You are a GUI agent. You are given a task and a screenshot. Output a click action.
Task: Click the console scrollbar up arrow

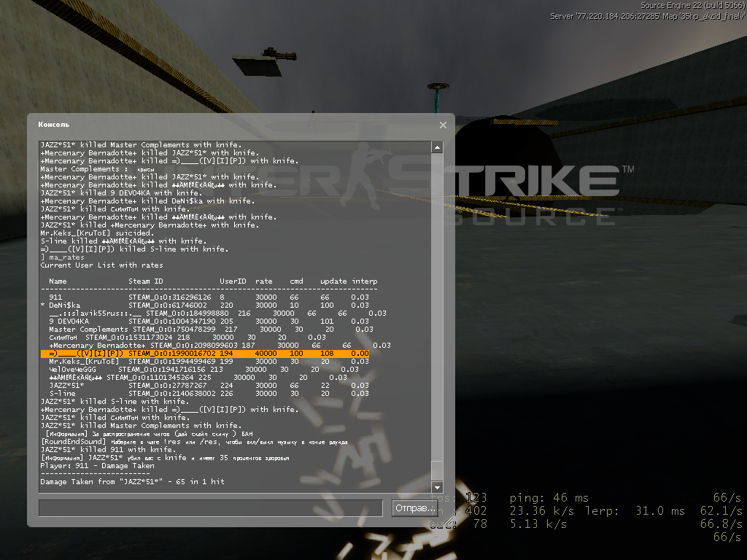coord(437,147)
